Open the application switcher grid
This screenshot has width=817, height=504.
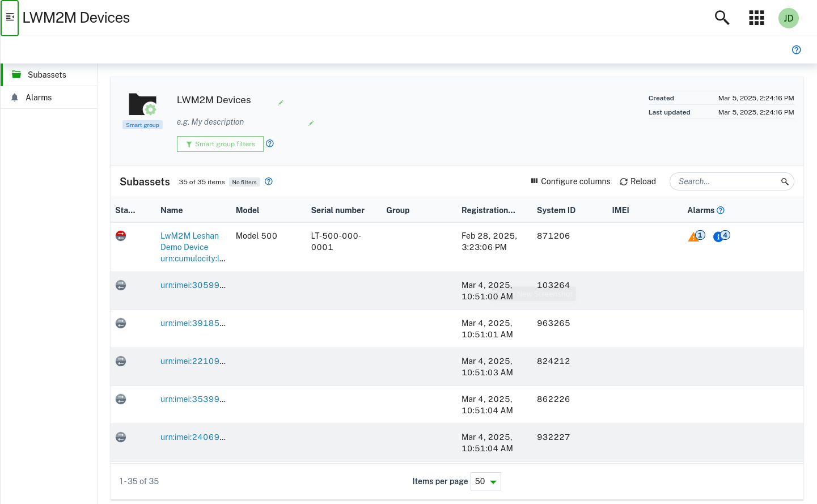click(756, 18)
